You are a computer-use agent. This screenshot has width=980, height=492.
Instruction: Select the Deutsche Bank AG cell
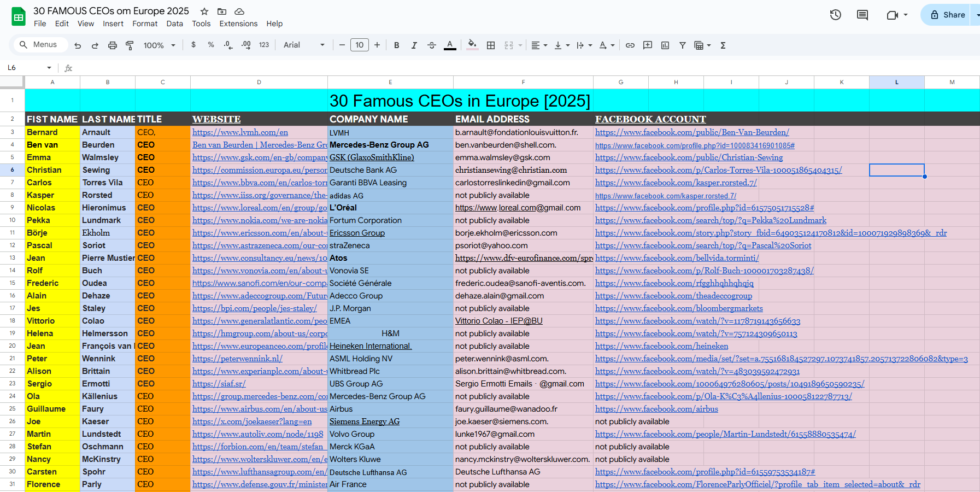click(390, 170)
